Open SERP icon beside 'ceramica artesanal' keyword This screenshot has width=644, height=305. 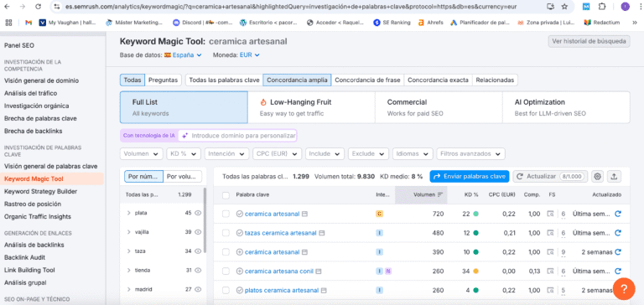click(304, 214)
